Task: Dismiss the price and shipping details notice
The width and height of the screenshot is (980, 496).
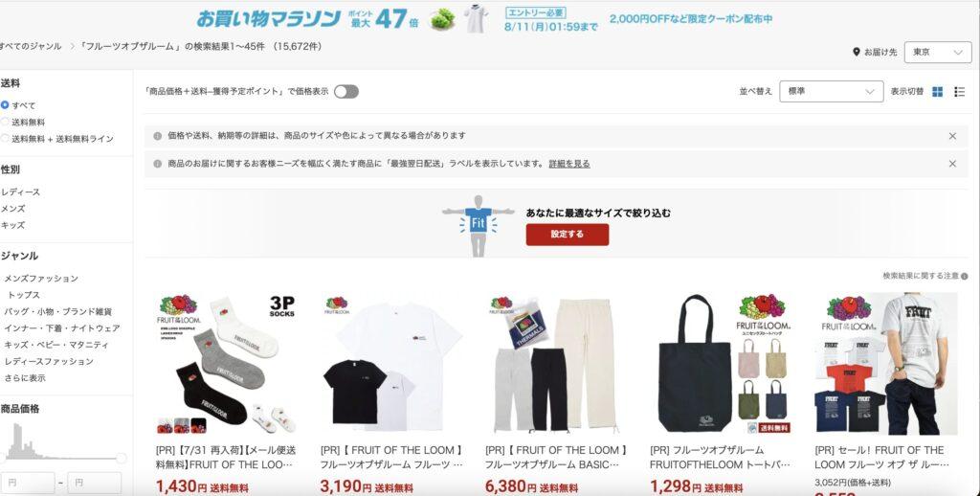Action: (x=952, y=136)
